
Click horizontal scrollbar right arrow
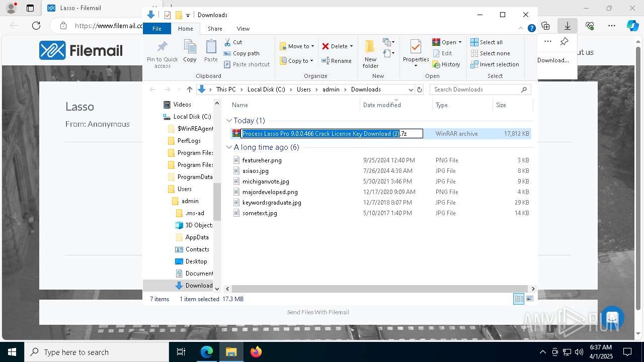pos(533,289)
